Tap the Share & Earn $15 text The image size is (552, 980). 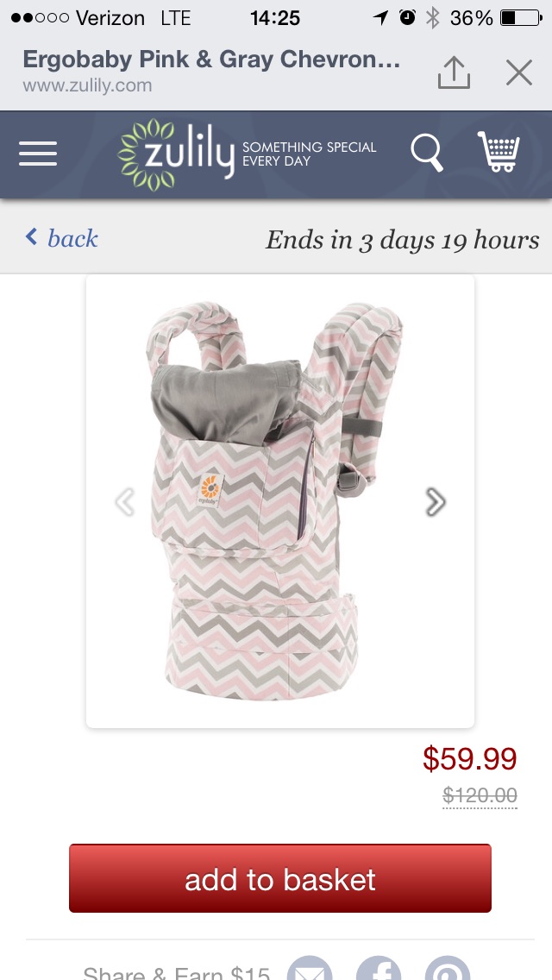(x=176, y=972)
